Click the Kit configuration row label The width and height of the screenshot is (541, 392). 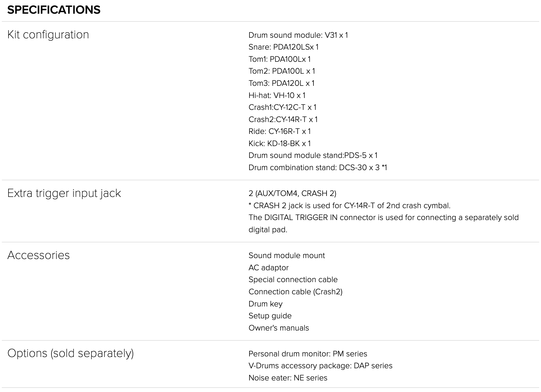click(x=48, y=35)
